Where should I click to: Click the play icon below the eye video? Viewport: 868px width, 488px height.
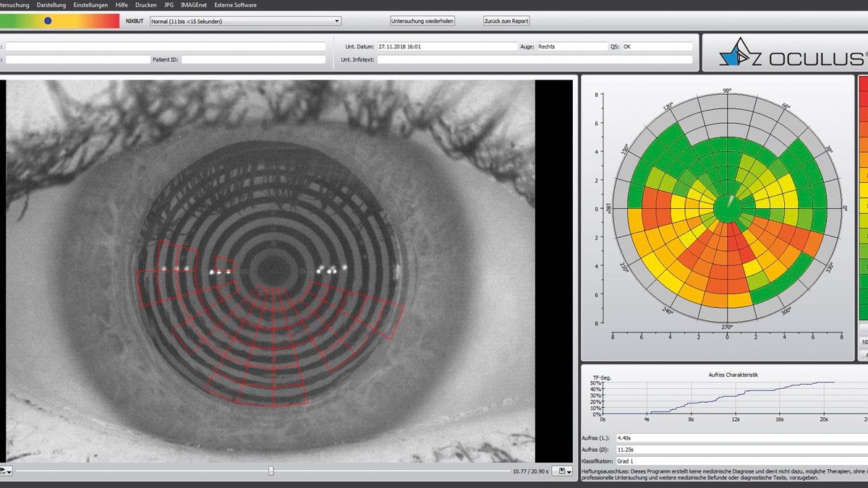point(2,471)
